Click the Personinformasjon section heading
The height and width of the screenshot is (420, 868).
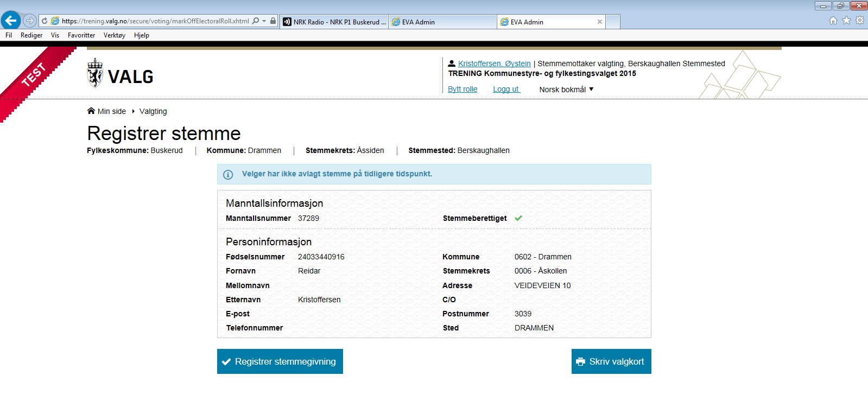click(x=269, y=241)
